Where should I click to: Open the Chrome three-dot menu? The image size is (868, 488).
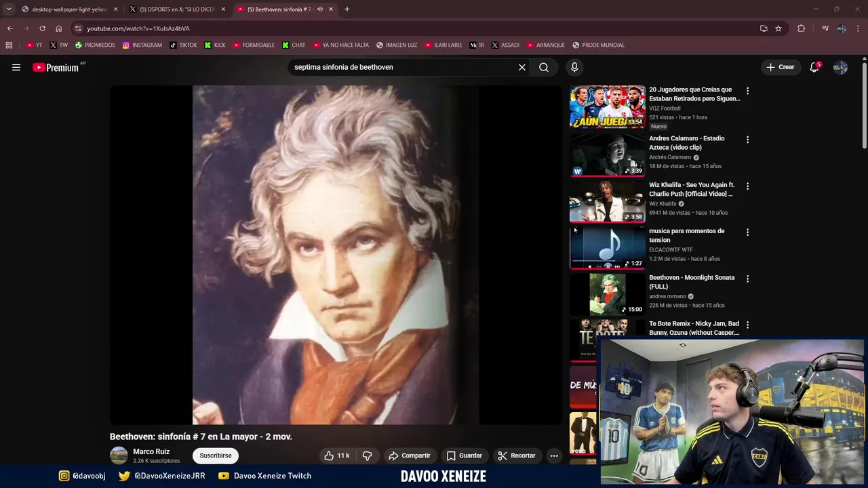point(859,28)
